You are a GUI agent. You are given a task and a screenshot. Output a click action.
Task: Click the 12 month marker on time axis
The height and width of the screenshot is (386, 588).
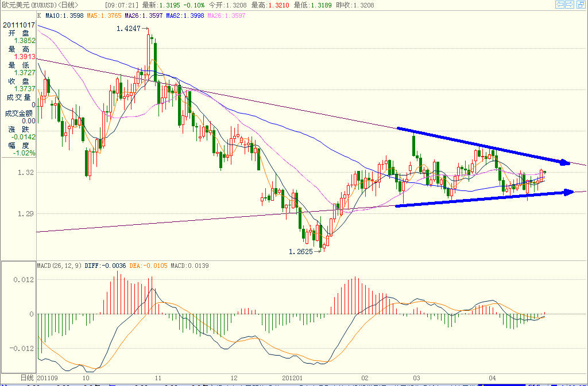click(234, 378)
